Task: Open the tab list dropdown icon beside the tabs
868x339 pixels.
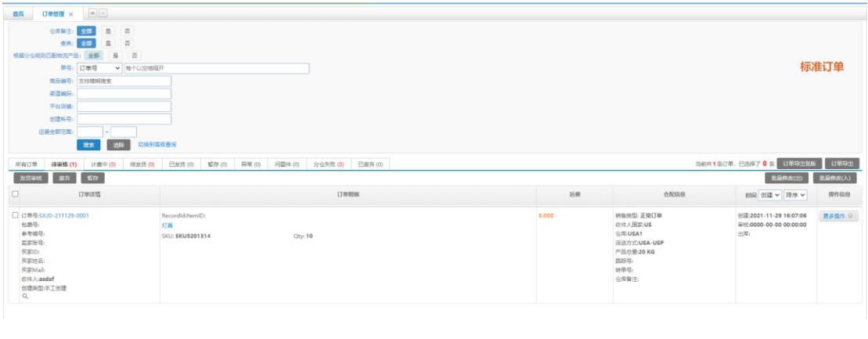Action: (92, 13)
